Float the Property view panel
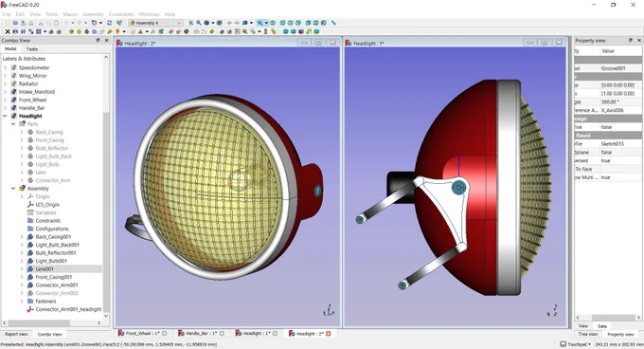Image resolution: width=644 pixels, height=349 pixels. coord(631,40)
